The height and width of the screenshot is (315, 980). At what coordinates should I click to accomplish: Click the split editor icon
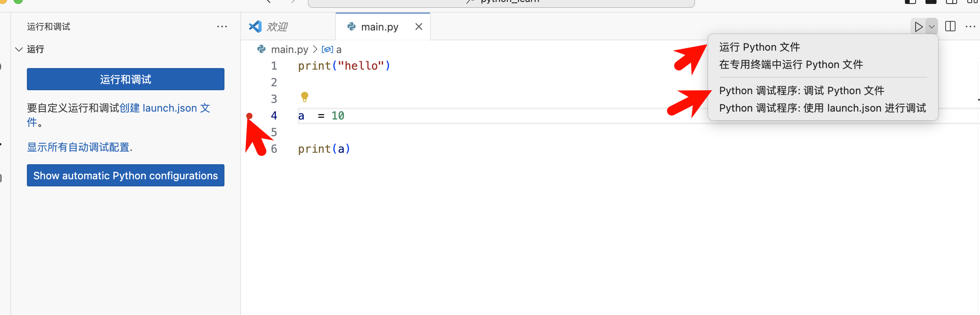pyautogui.click(x=950, y=27)
